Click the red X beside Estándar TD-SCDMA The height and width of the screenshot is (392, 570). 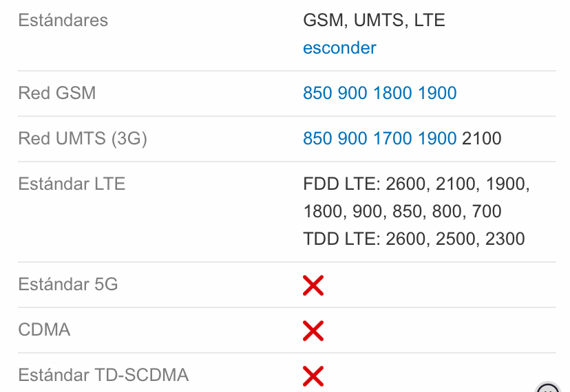pyautogui.click(x=313, y=375)
